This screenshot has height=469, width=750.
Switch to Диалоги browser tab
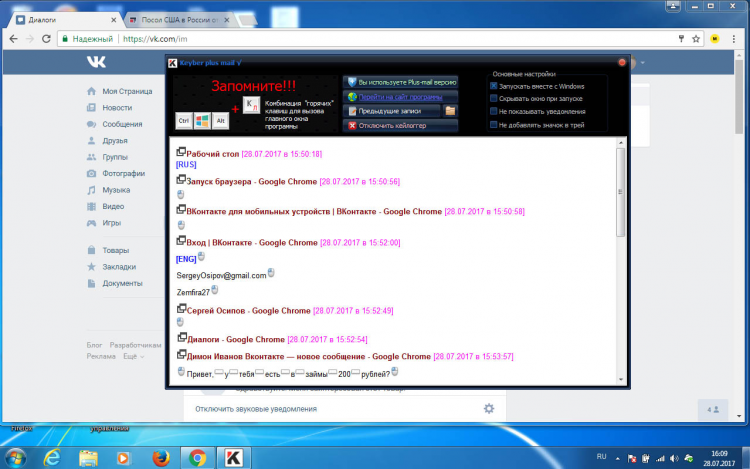tap(66, 20)
